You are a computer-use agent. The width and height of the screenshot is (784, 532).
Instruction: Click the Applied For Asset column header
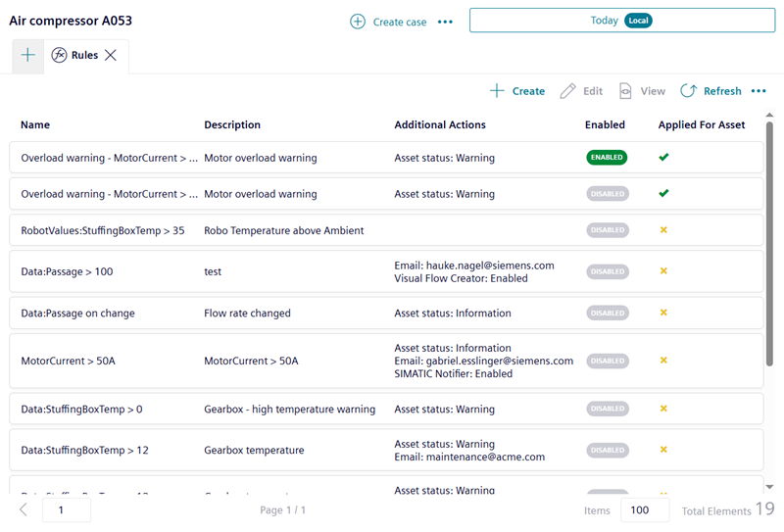pyautogui.click(x=702, y=124)
